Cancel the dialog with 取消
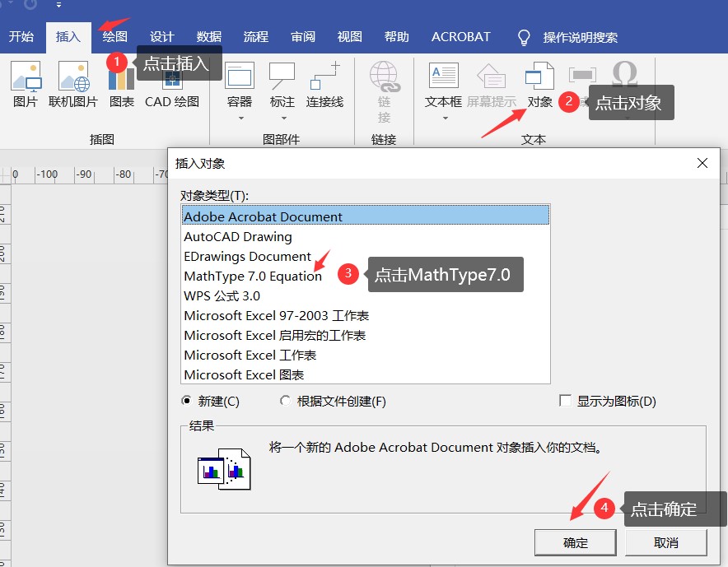Image resolution: width=728 pixels, height=567 pixels. pyautogui.click(x=667, y=541)
